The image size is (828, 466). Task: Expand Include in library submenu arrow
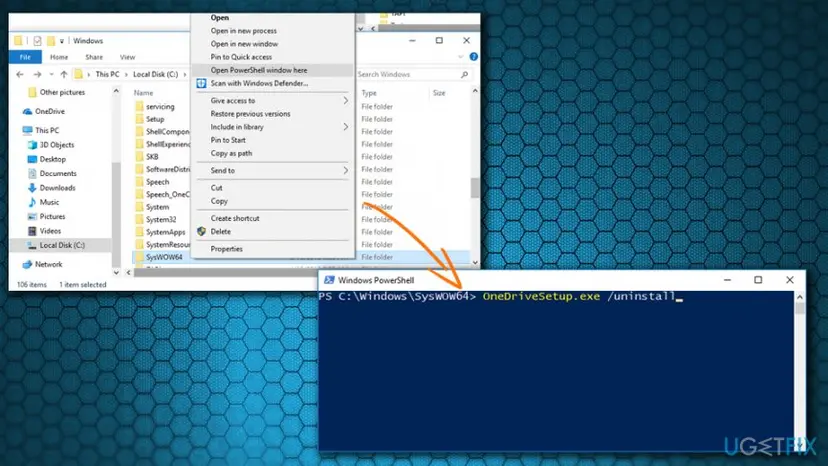(345, 127)
